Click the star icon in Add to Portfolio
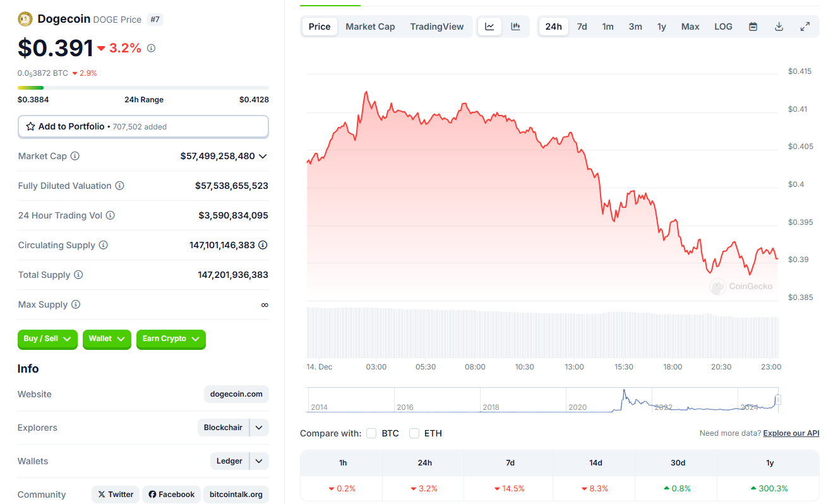The image size is (826, 504). (30, 126)
